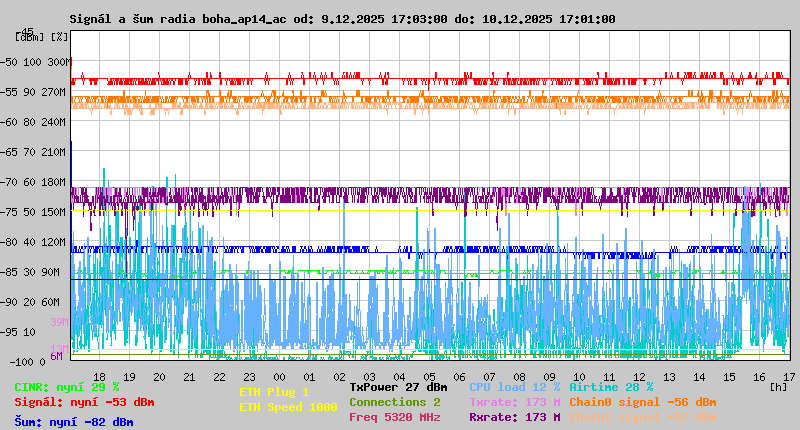Click the [h] unit label on time axis
This screenshot has width=800, height=430.
tap(778, 387)
